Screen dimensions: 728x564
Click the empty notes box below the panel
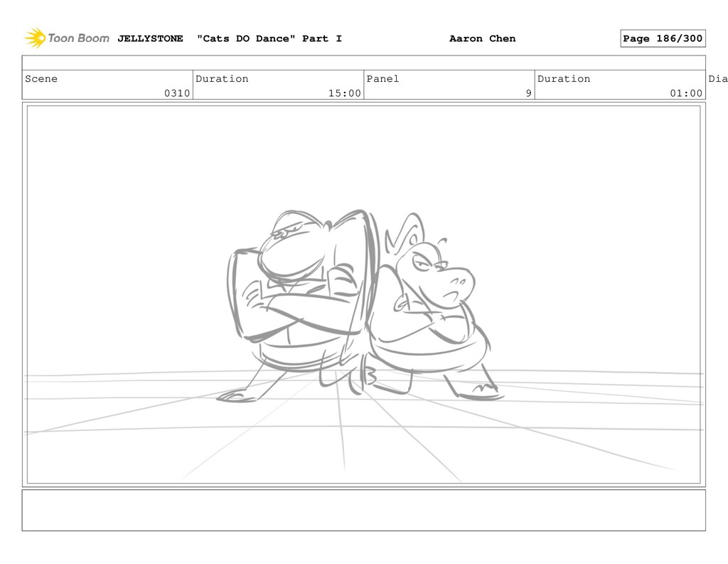pos(363,510)
